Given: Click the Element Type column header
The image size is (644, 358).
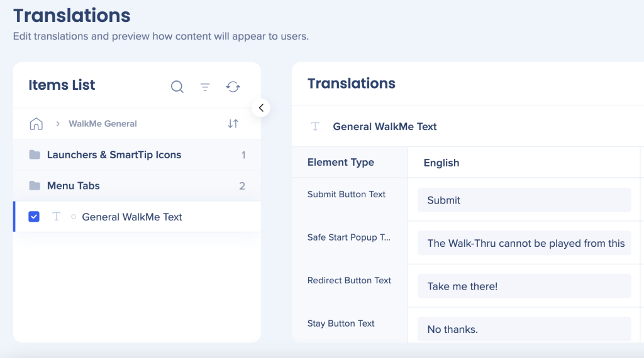Looking at the screenshot, I should point(341,162).
